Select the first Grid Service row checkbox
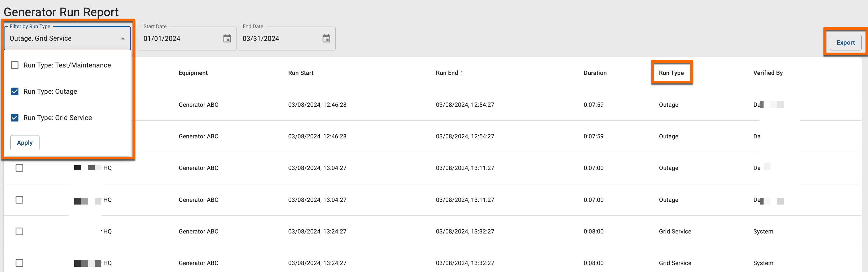 [20, 231]
